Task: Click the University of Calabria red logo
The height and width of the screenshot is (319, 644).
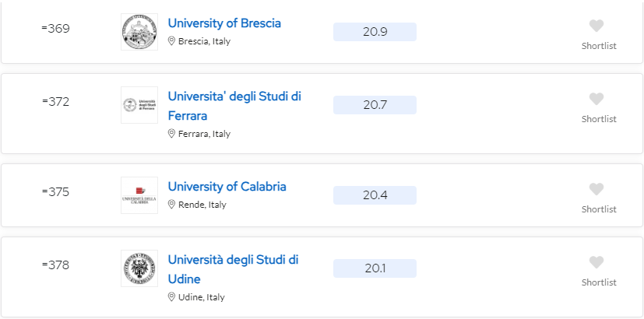Action: 139,195
